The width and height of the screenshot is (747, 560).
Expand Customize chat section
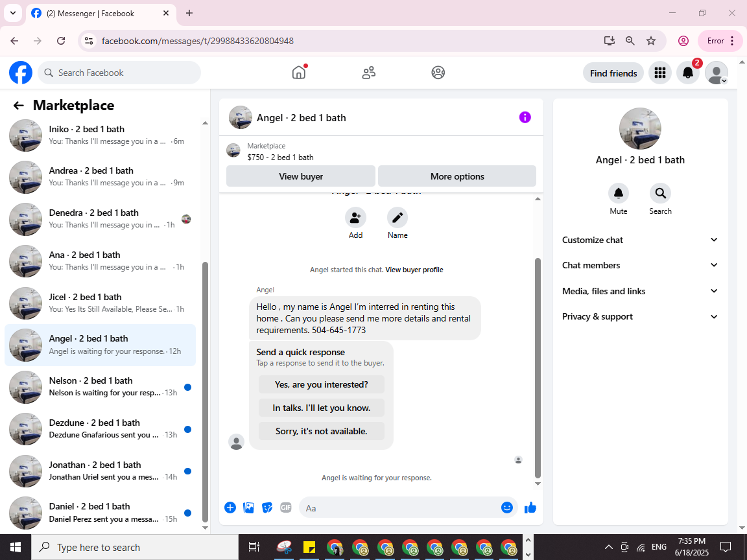pyautogui.click(x=640, y=240)
